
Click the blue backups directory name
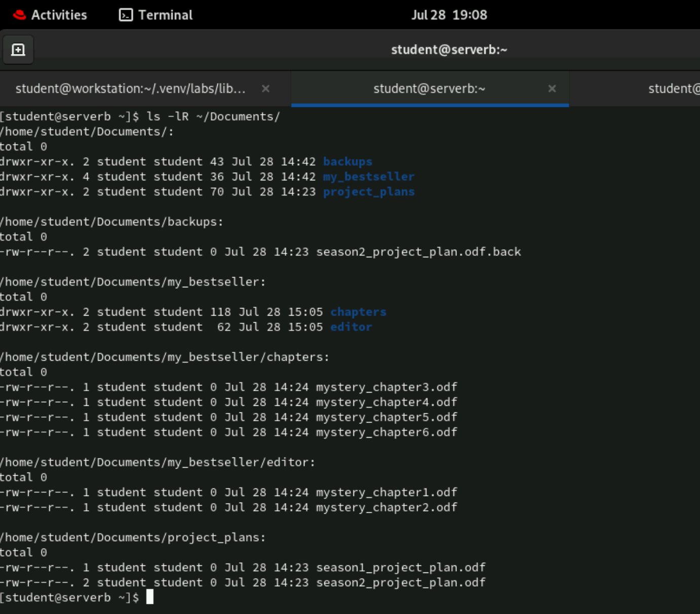[x=347, y=162]
